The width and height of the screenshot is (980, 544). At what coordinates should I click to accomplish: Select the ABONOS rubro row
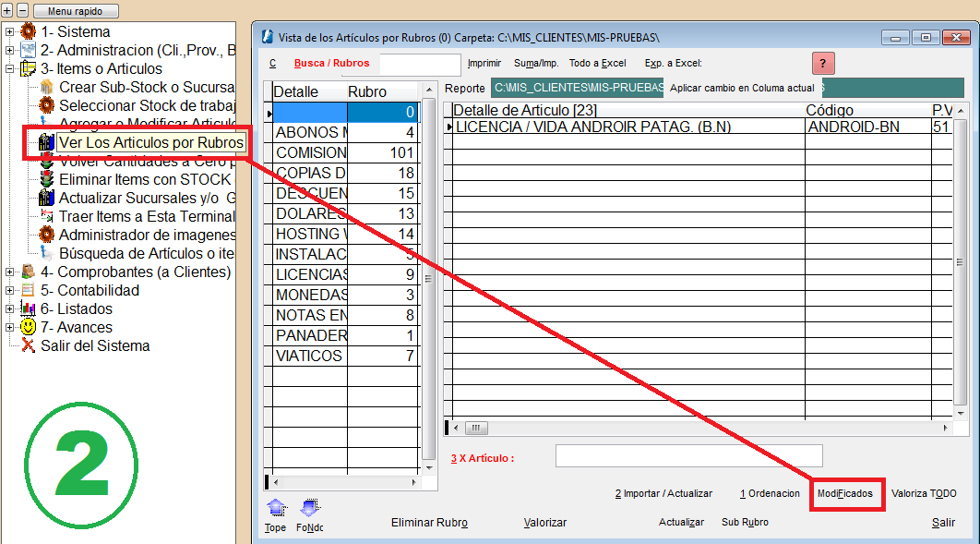pyautogui.click(x=346, y=133)
